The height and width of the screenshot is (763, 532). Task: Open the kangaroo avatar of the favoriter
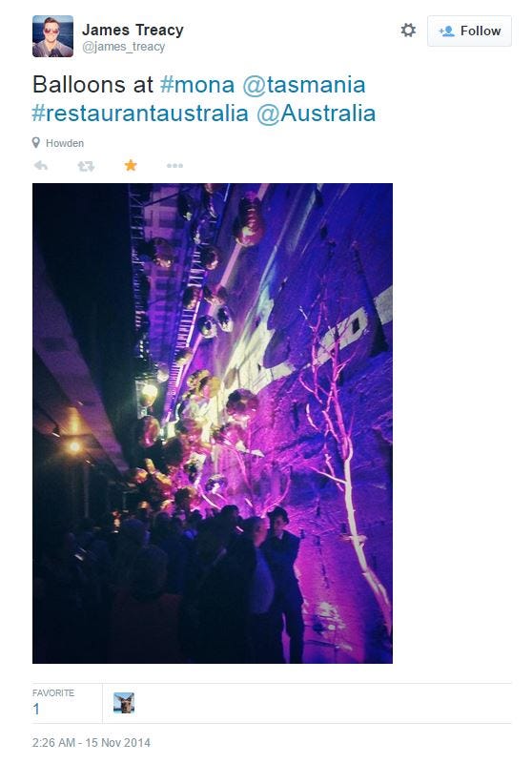pos(124,703)
